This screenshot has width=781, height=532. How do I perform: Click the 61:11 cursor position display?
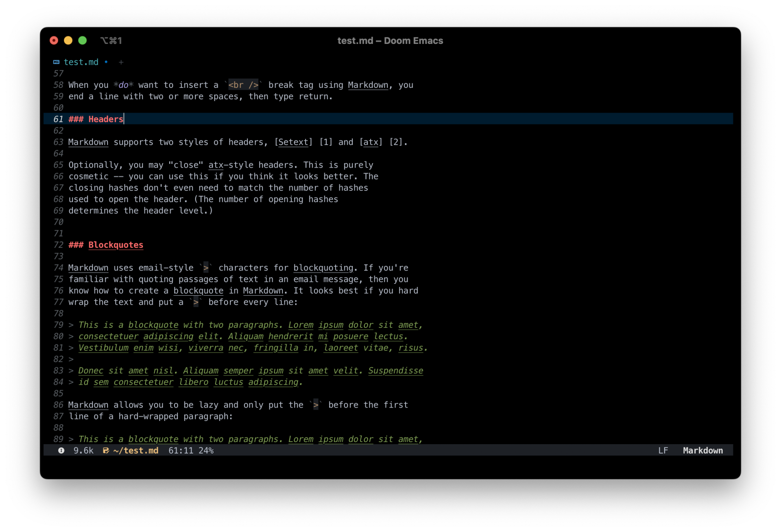click(179, 450)
